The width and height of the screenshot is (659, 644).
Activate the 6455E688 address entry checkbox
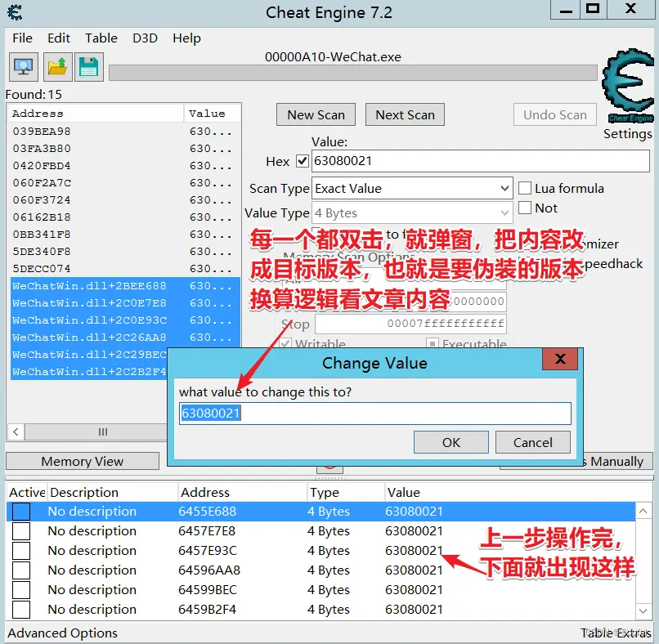[x=21, y=512]
